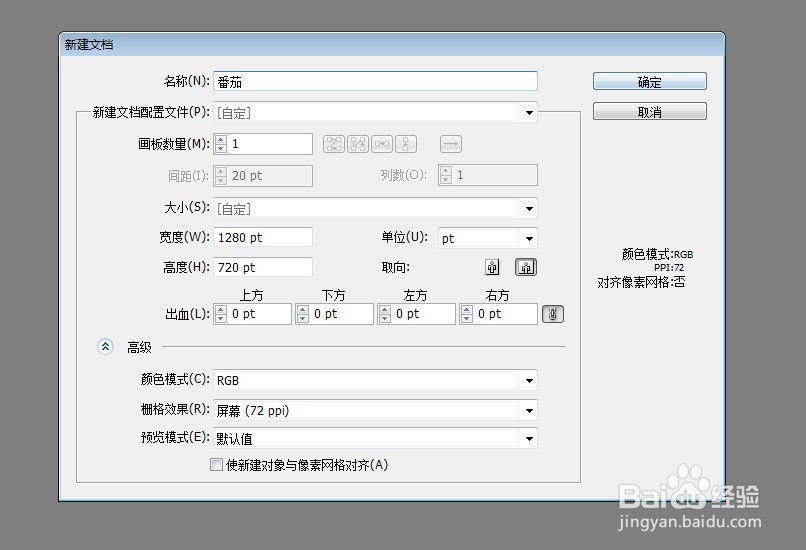Screen dimensions: 806x550
Task: Select landscape orientation icon
Action: pyautogui.click(x=526, y=267)
